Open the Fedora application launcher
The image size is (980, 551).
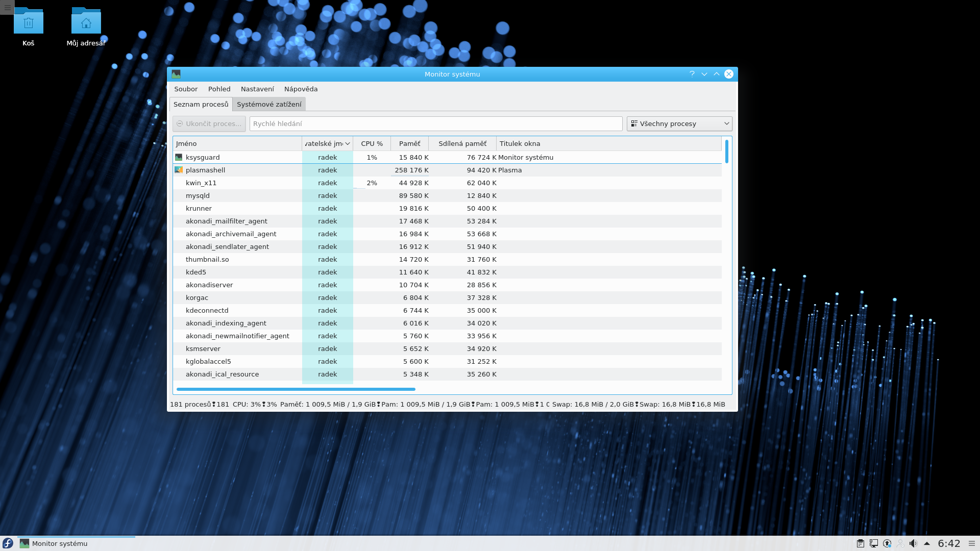point(8,543)
